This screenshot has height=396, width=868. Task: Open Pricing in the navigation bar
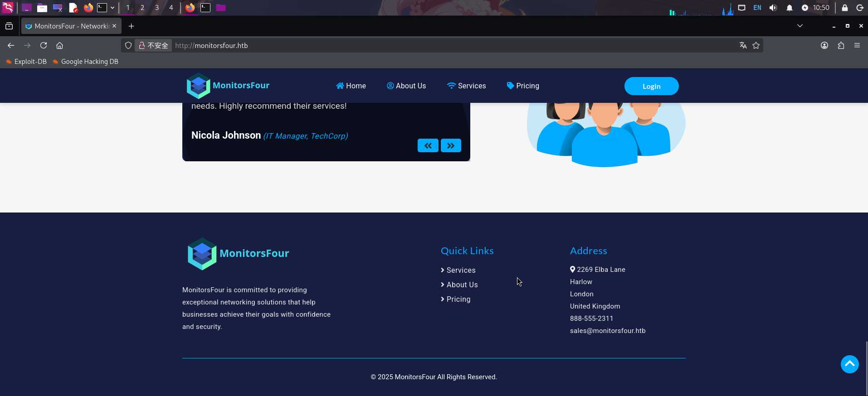click(x=523, y=86)
